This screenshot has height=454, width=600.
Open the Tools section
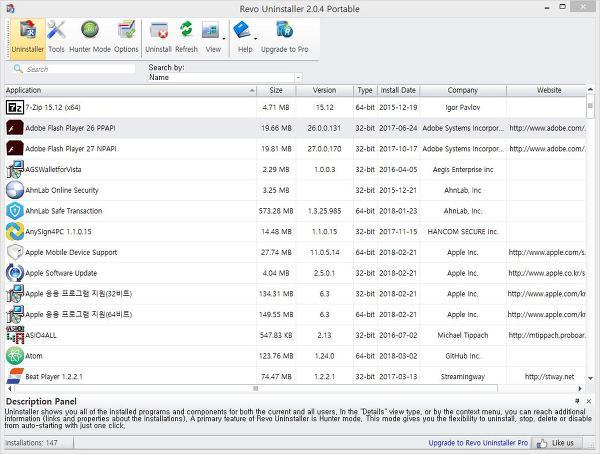point(56,38)
